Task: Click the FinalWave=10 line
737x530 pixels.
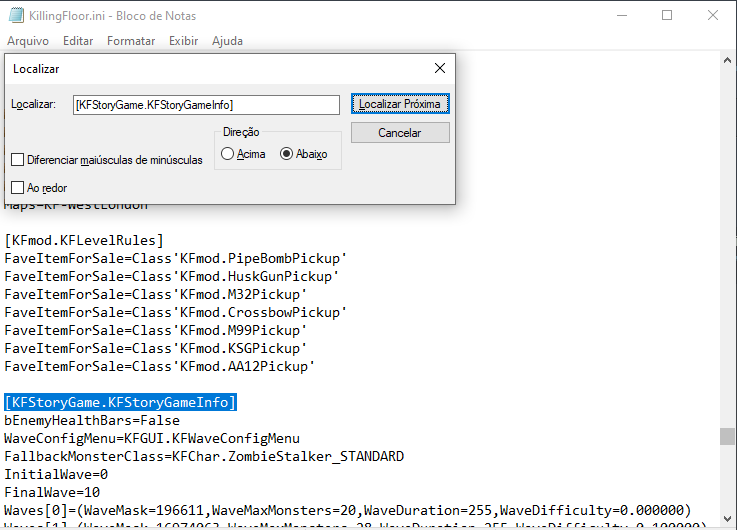Action: pos(52,492)
